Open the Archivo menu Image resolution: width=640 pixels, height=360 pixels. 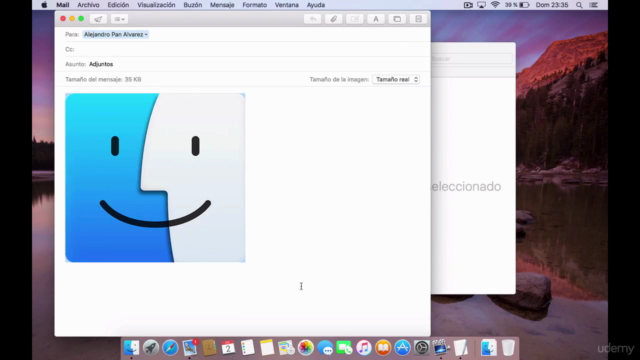point(88,5)
